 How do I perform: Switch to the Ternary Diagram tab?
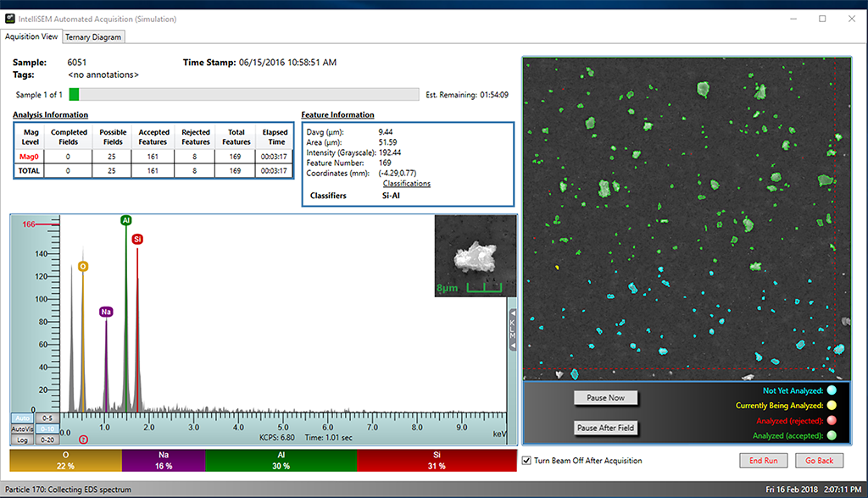tap(94, 36)
